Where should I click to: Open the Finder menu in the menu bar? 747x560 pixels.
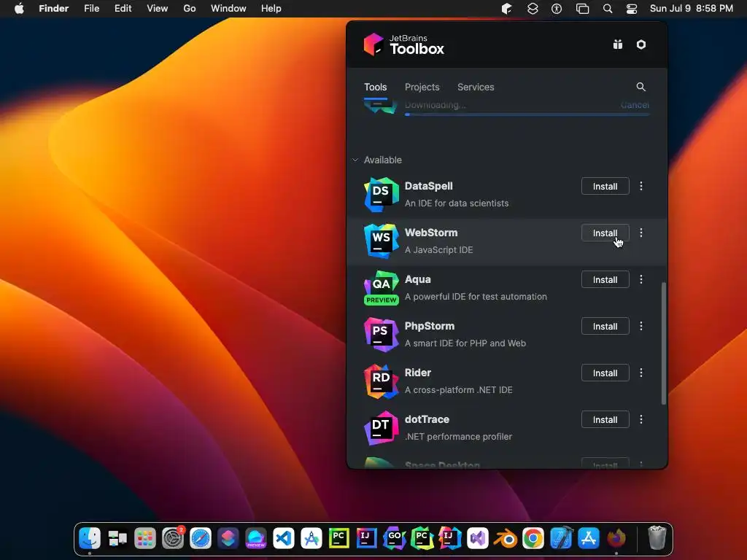click(54, 9)
